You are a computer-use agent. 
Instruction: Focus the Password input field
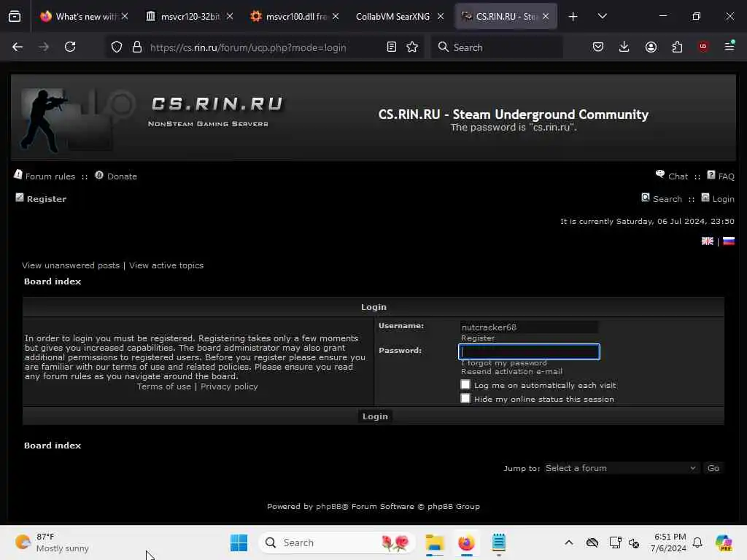pyautogui.click(x=529, y=352)
